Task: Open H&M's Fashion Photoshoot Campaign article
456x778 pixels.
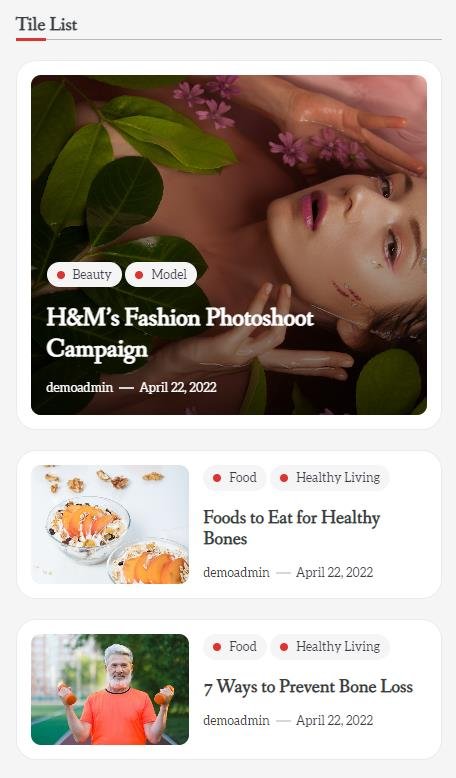Action: pyautogui.click(x=180, y=332)
